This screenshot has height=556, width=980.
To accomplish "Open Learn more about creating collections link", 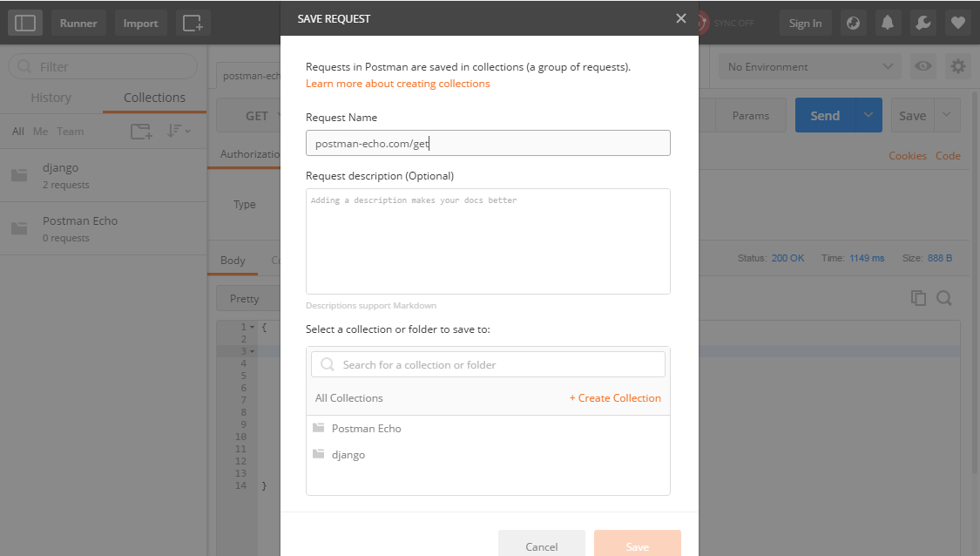I will click(397, 83).
